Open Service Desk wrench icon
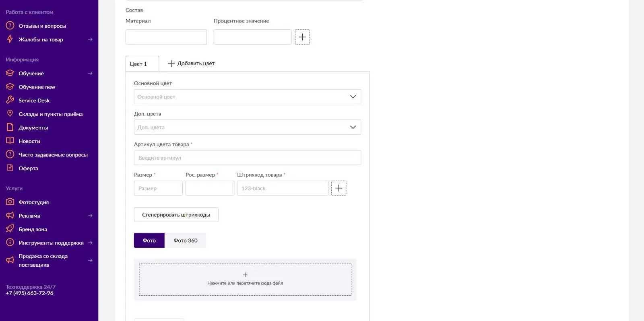Viewport: 644px width, 321px height. (10, 100)
